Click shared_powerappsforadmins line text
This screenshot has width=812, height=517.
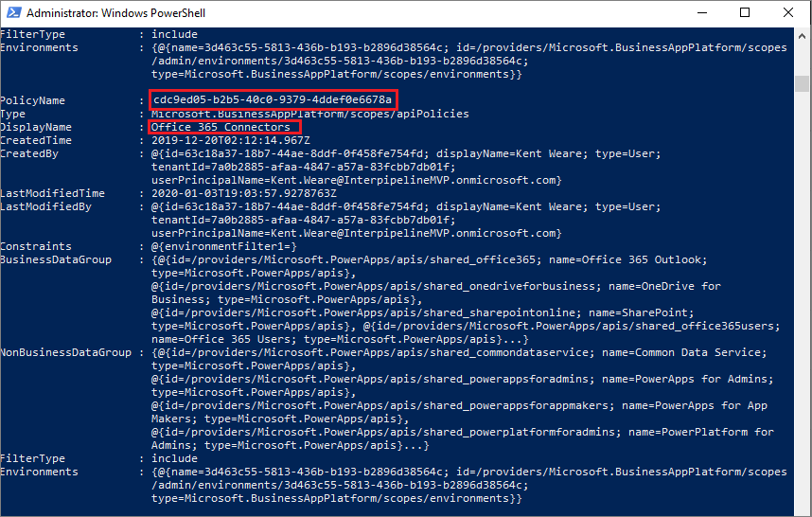point(462,379)
